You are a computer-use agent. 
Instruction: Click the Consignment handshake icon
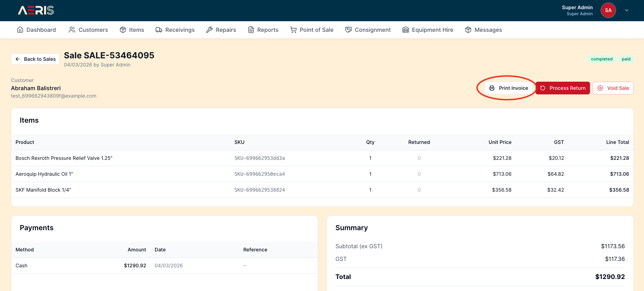(x=348, y=30)
